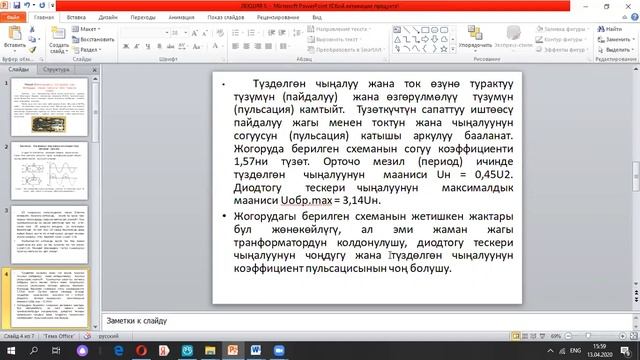Switch to Структура outline pane tab
Image resolution: width=640 pixels, height=360 pixels.
[56, 69]
